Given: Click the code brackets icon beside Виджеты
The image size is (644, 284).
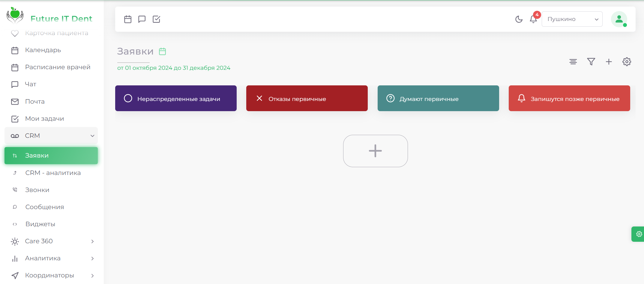Looking at the screenshot, I should coord(15,224).
